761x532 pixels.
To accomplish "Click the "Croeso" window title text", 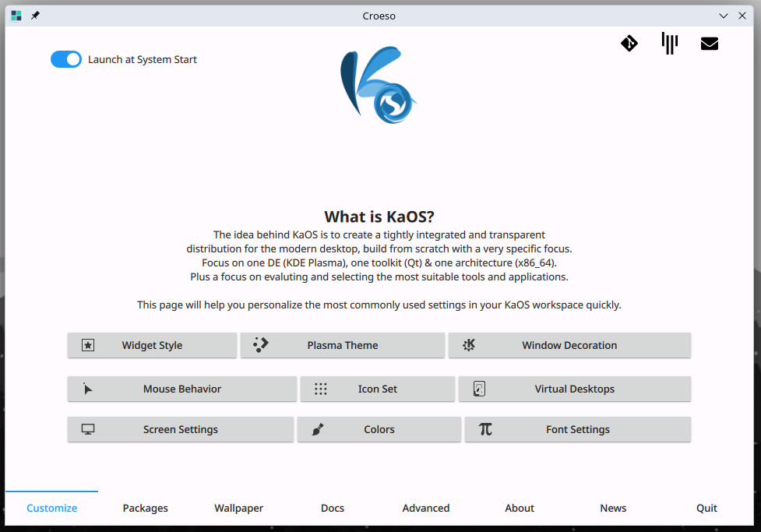I will pos(379,16).
